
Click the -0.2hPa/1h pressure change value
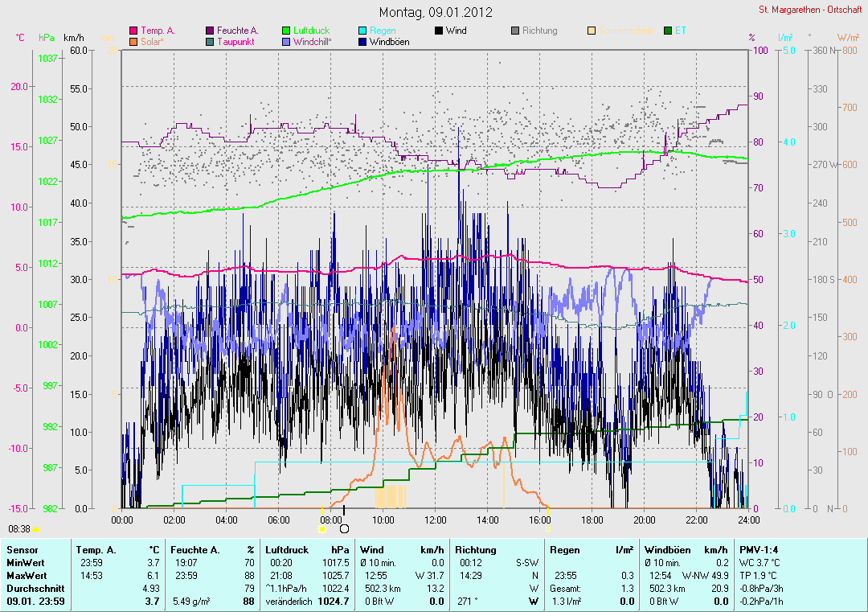(x=761, y=601)
